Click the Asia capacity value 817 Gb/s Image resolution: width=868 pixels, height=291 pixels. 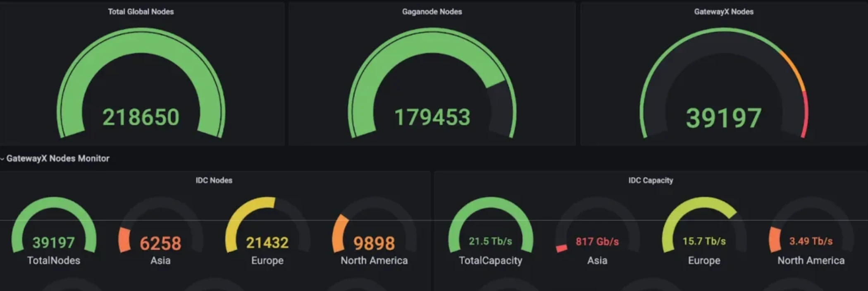pyautogui.click(x=597, y=241)
